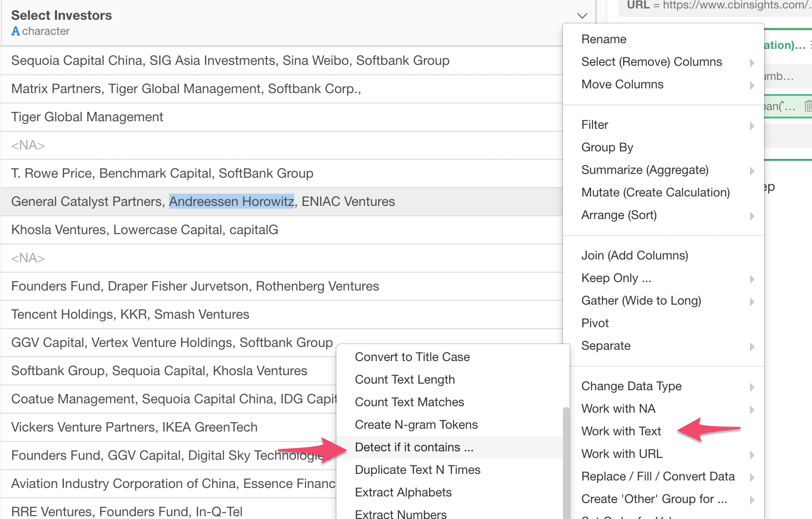Viewport: 812px width, 519px height.
Task: Click cell 'Tencent Holdings, KKR, Smash Ventures'
Action: click(x=282, y=315)
